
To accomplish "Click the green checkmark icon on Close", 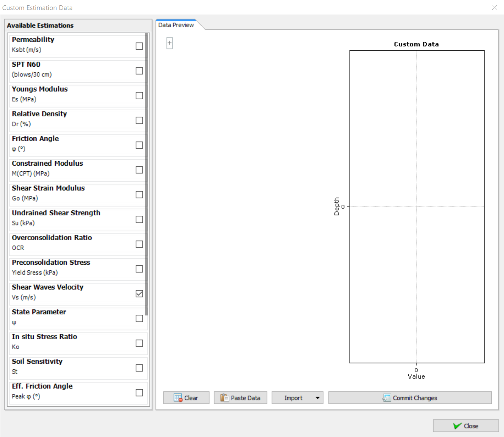I will 457,426.
